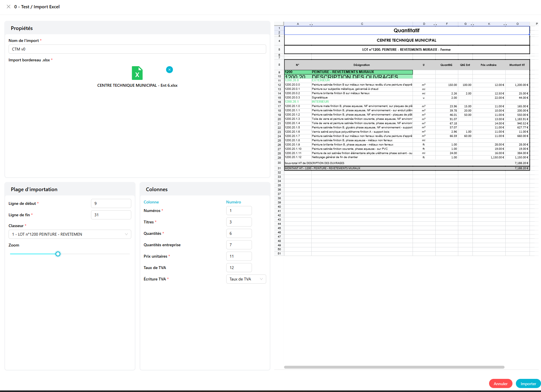Click the hidden-columns marker between G and K
This screenshot has width=541, height=392.
(473, 25)
